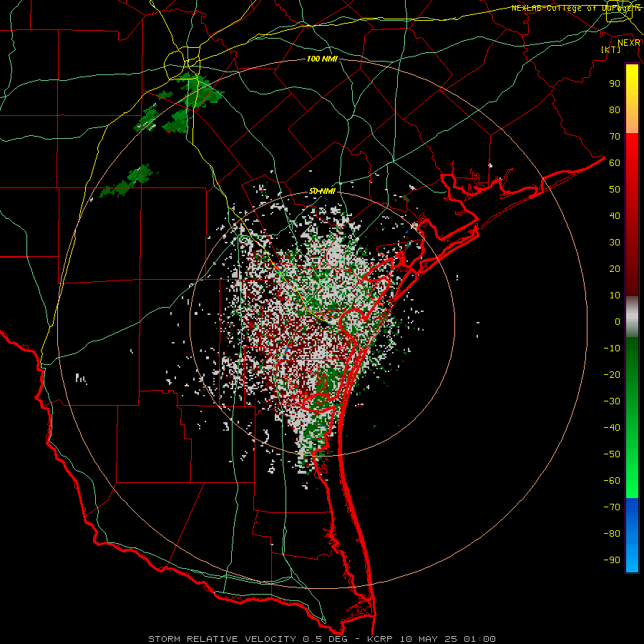
Task: Click the 'KCRP' radar site identifier
Action: pos(379,639)
